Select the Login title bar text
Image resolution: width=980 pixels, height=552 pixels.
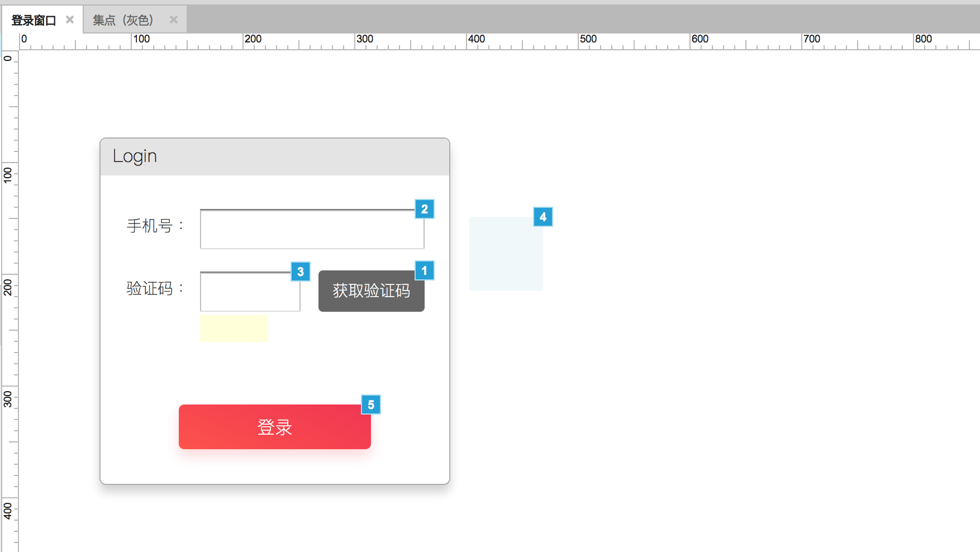(x=135, y=156)
